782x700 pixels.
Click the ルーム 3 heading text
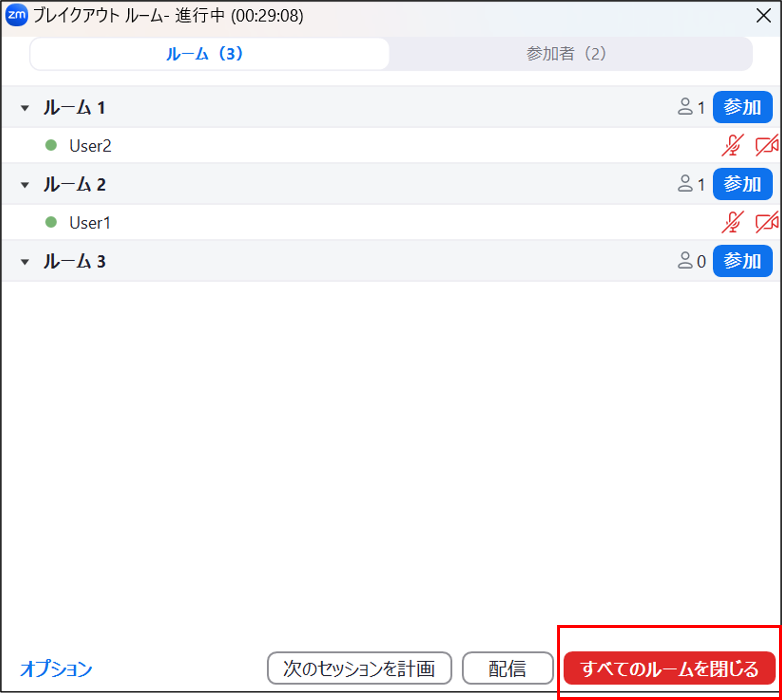pyautogui.click(x=75, y=261)
